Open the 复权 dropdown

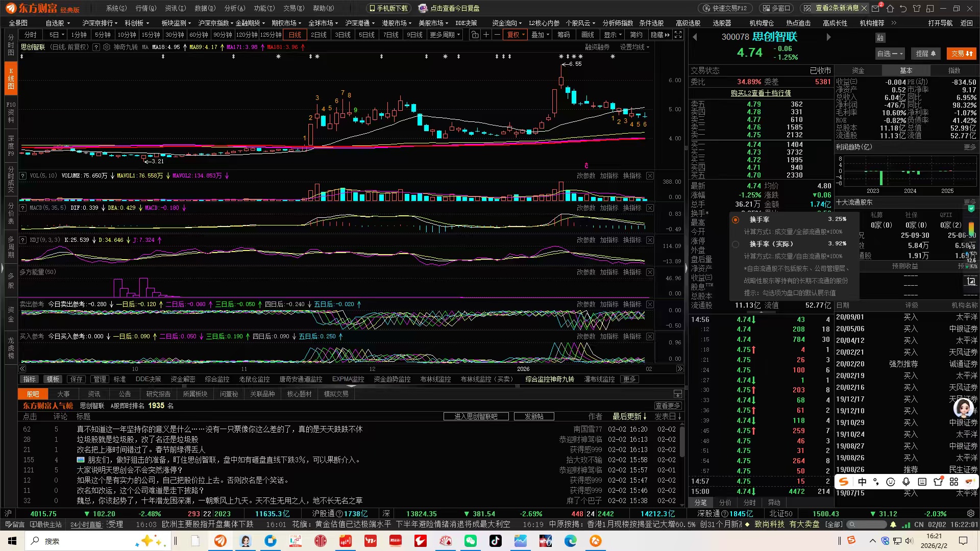(x=516, y=35)
